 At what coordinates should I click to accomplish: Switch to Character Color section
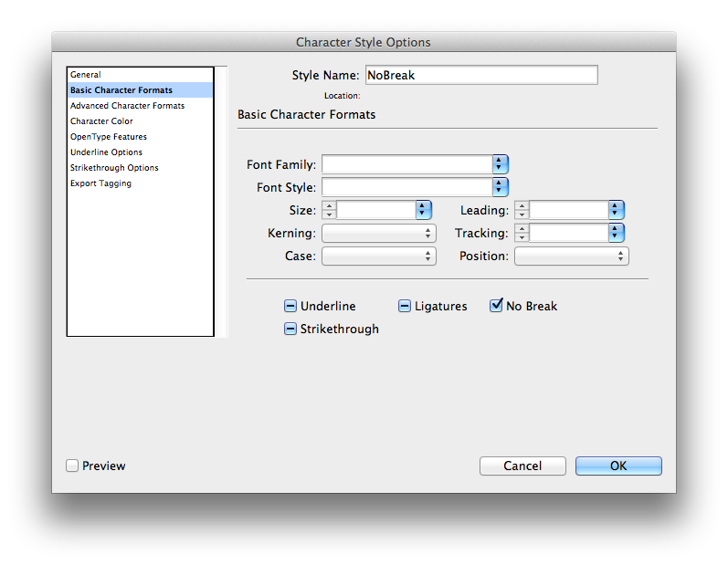point(101,121)
